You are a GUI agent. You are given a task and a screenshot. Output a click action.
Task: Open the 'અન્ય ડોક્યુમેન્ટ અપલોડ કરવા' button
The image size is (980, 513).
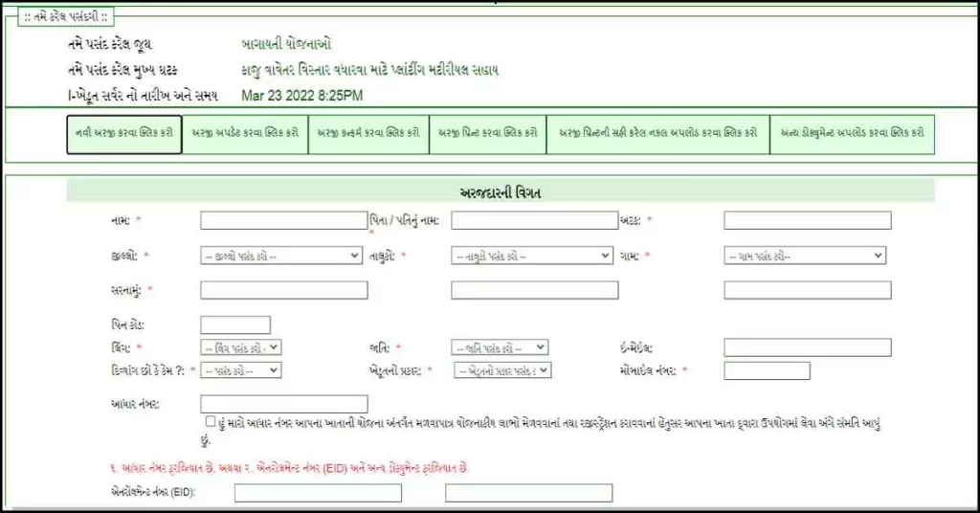852,134
